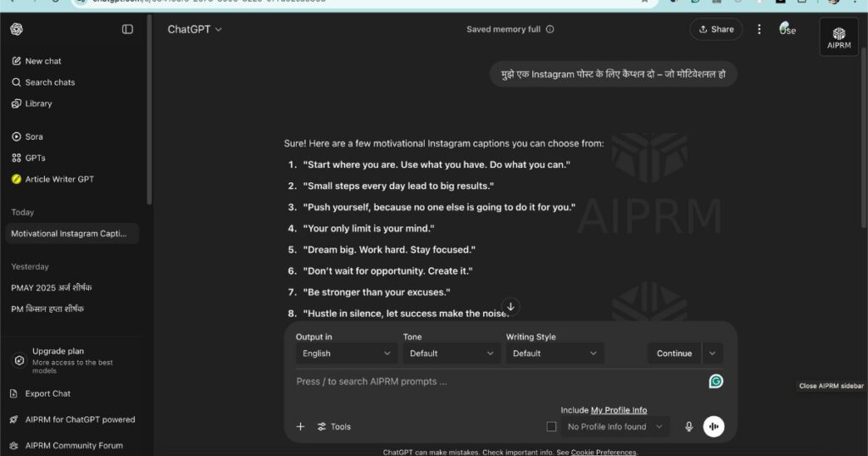Open the No Profile Info found dropdown

pyautogui.click(x=615, y=426)
